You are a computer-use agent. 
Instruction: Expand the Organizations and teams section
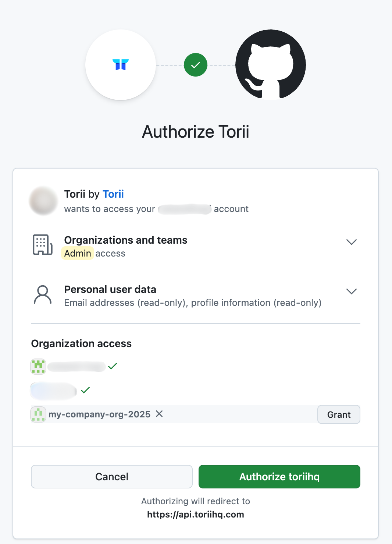[351, 242]
